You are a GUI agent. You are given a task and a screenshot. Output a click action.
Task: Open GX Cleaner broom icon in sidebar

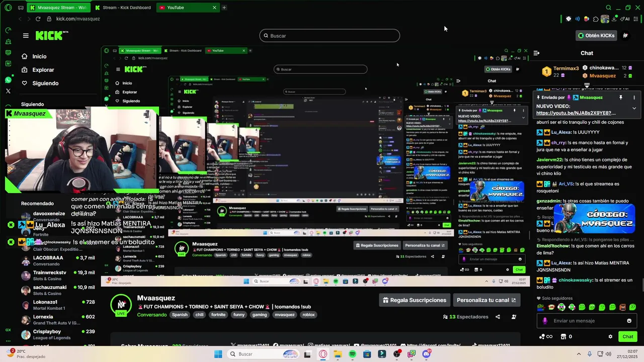[x=8, y=41]
